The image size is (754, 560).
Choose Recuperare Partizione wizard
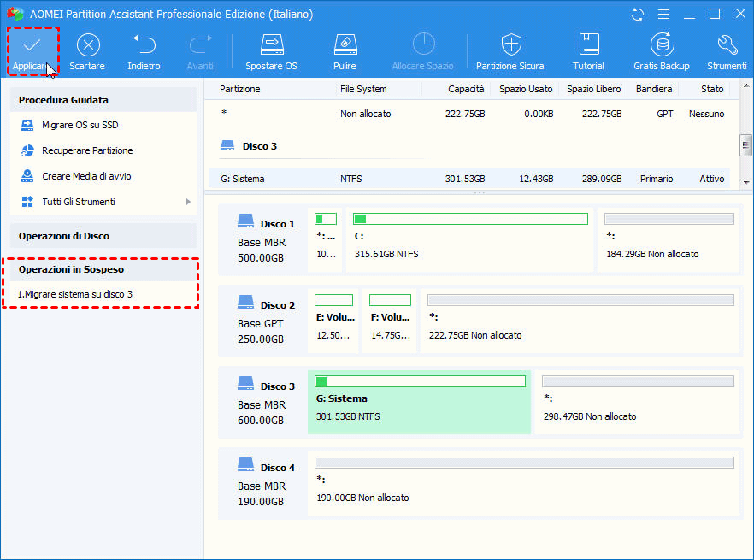click(x=87, y=150)
